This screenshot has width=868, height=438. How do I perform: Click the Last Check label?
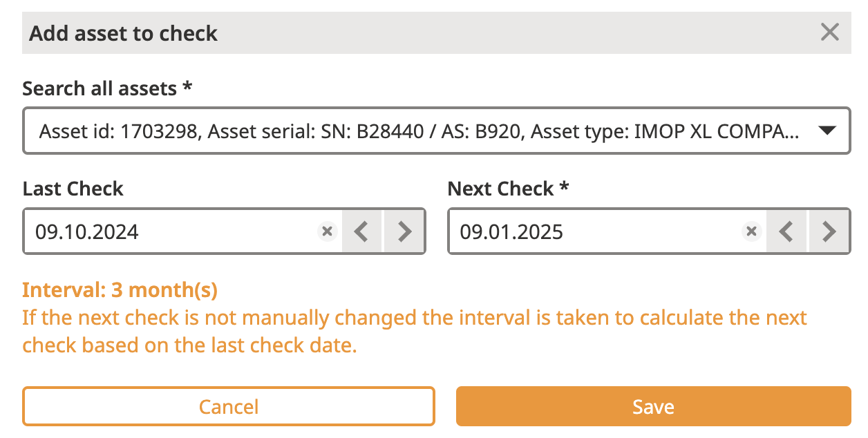[x=73, y=189]
